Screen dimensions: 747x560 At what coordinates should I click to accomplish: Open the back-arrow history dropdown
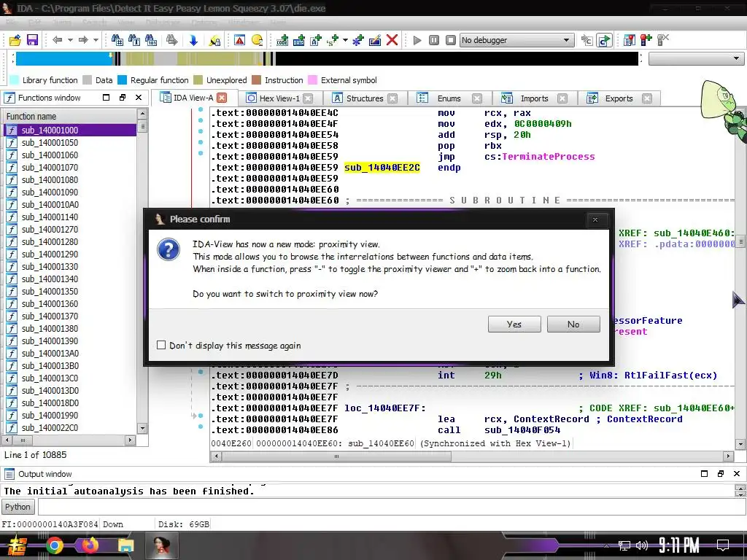pos(70,40)
